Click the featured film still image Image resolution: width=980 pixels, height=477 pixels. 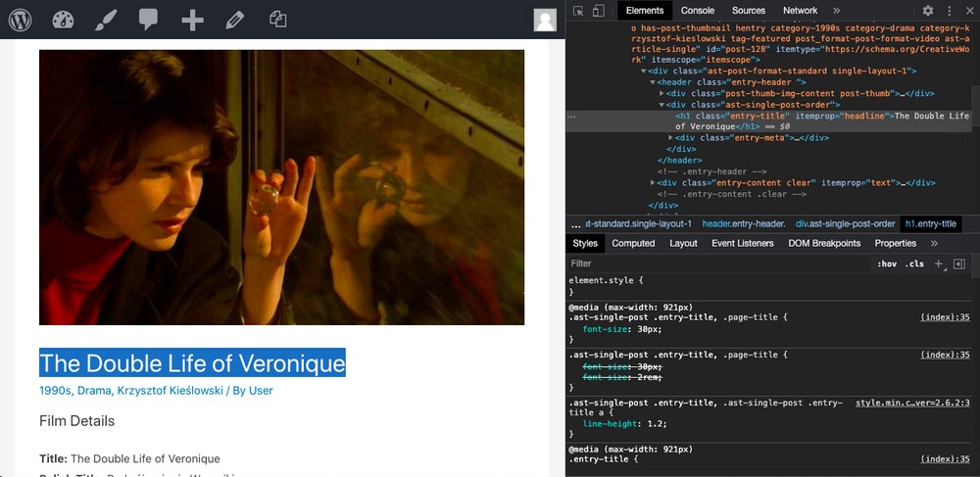pyautogui.click(x=281, y=187)
